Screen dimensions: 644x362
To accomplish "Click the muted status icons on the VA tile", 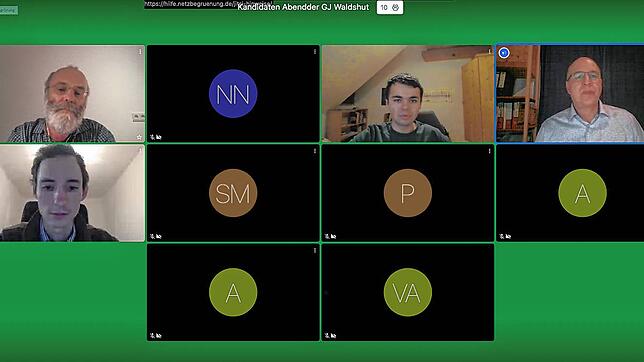I will tap(330, 336).
